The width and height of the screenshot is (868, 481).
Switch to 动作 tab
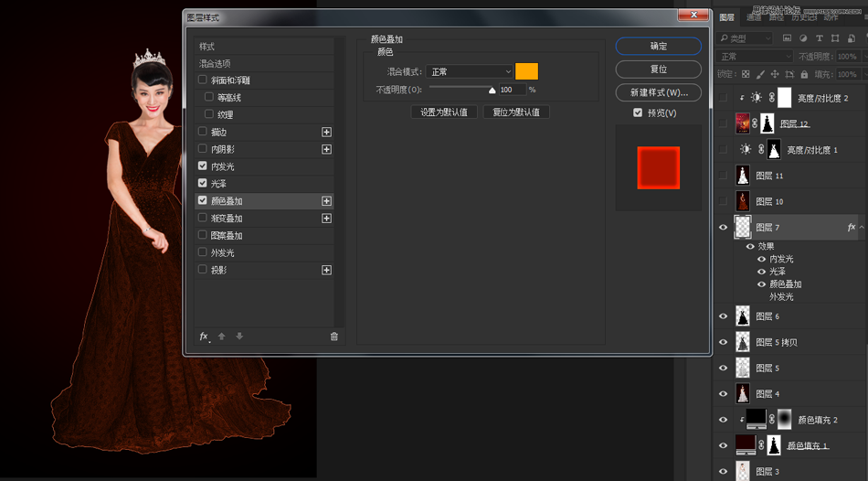pos(831,17)
